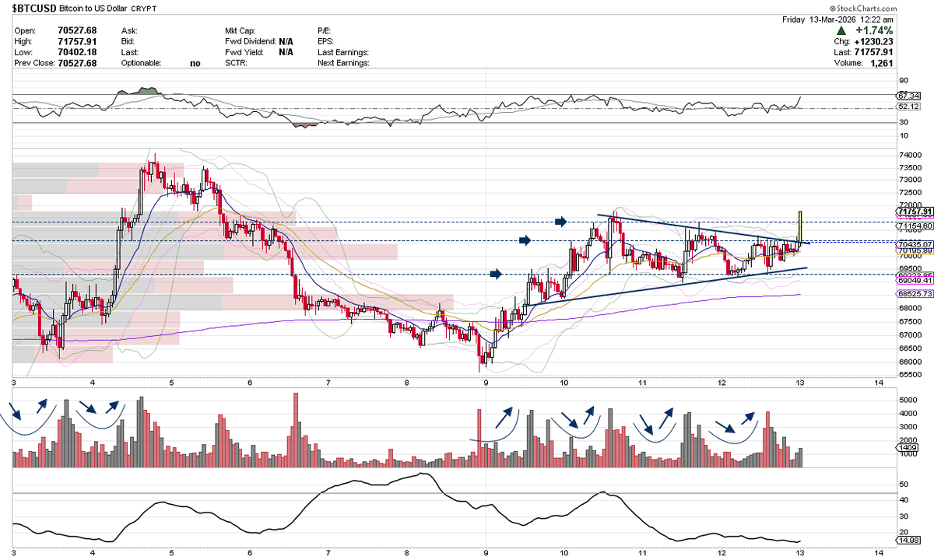934x560 pixels.
Task: Click the tall yellow breakout candle
Action: coord(800,227)
